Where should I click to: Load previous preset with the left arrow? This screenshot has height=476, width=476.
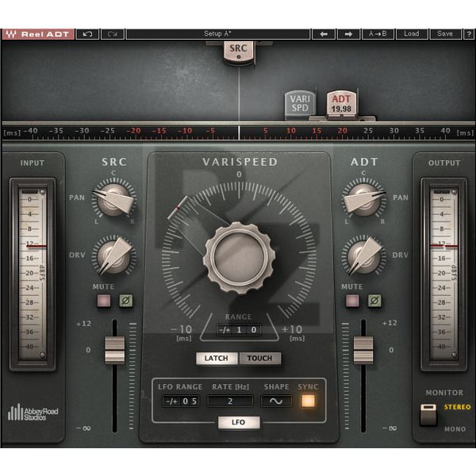pyautogui.click(x=324, y=34)
